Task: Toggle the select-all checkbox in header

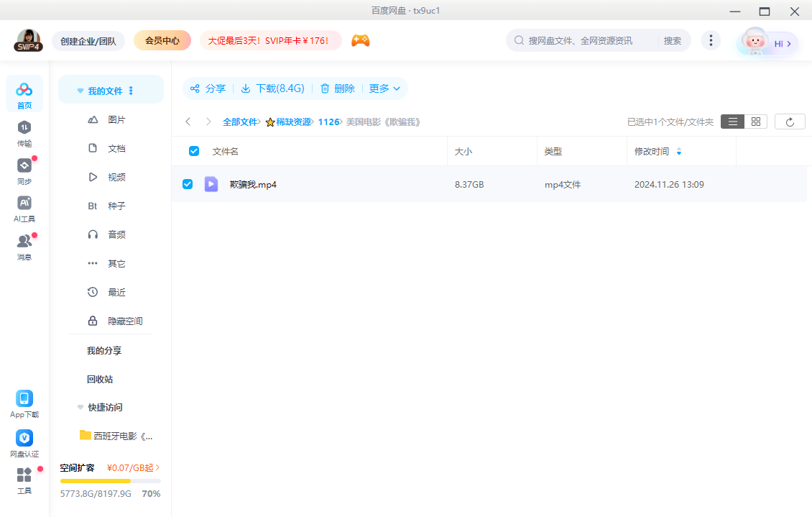Action: click(x=194, y=151)
